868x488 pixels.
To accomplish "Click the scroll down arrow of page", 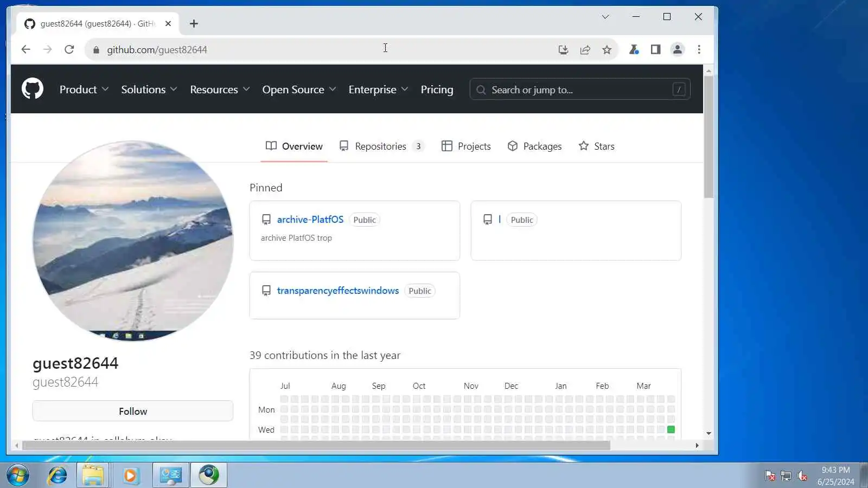I will (x=709, y=434).
